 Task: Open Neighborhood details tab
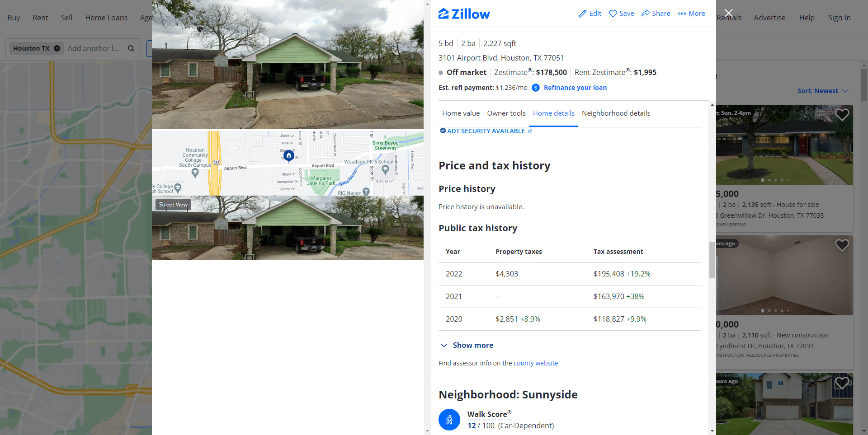[x=616, y=113]
